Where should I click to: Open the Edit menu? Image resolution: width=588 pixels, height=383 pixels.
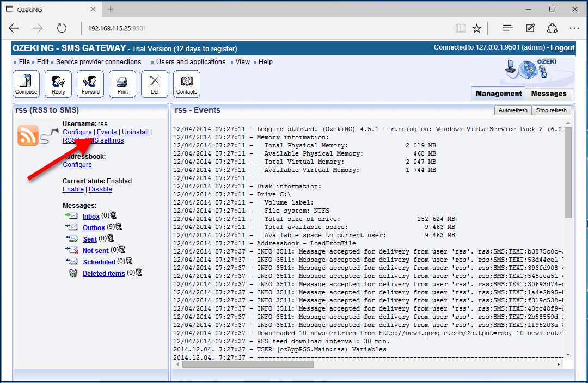click(43, 62)
